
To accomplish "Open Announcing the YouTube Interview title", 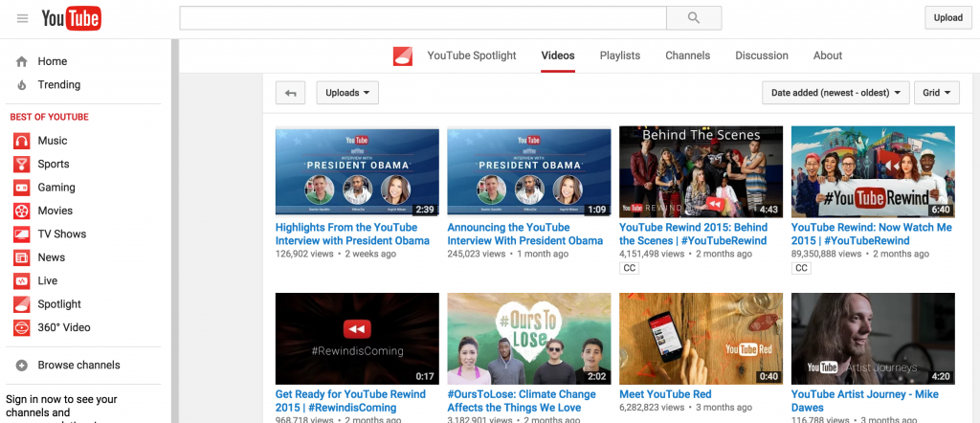I will point(525,234).
